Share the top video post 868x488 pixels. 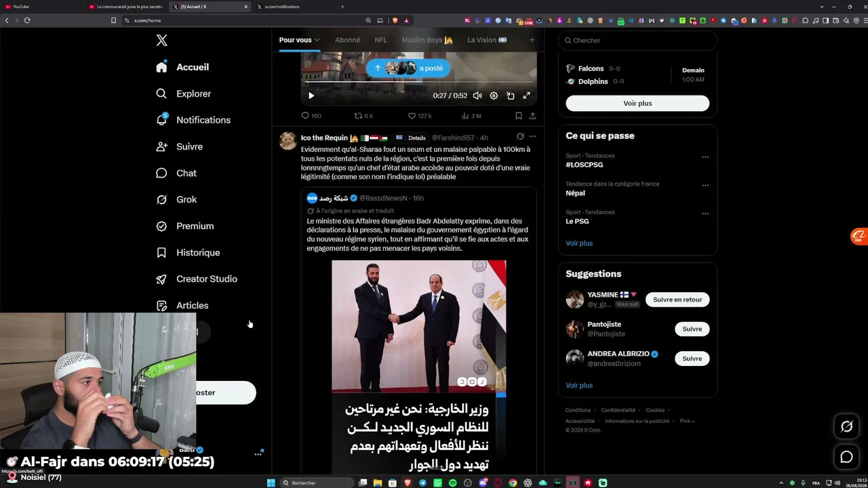532,116
